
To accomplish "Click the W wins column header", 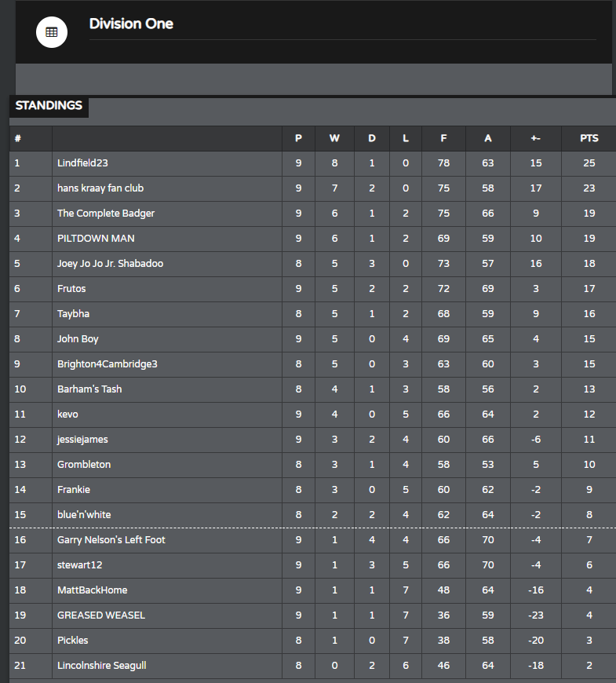I will pos(334,138).
